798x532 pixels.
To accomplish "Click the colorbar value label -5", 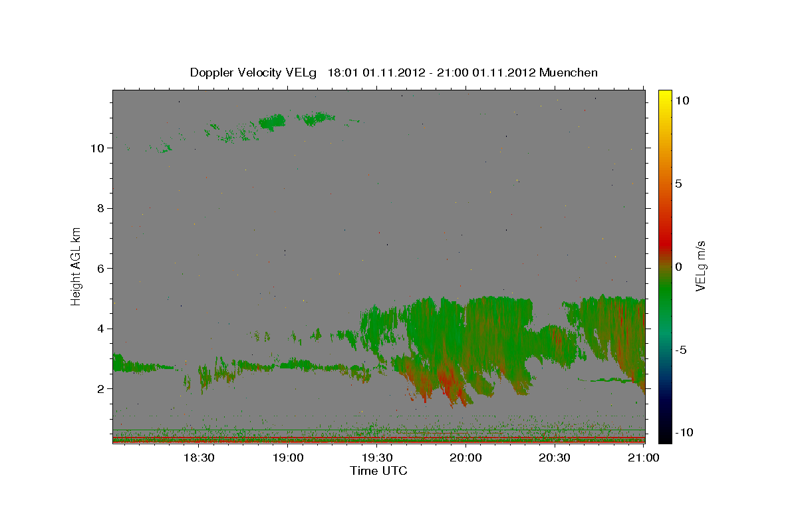I will pos(681,350).
